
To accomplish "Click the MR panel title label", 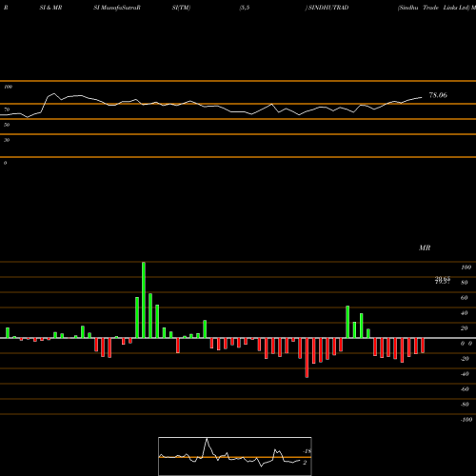I will pos(425,248).
